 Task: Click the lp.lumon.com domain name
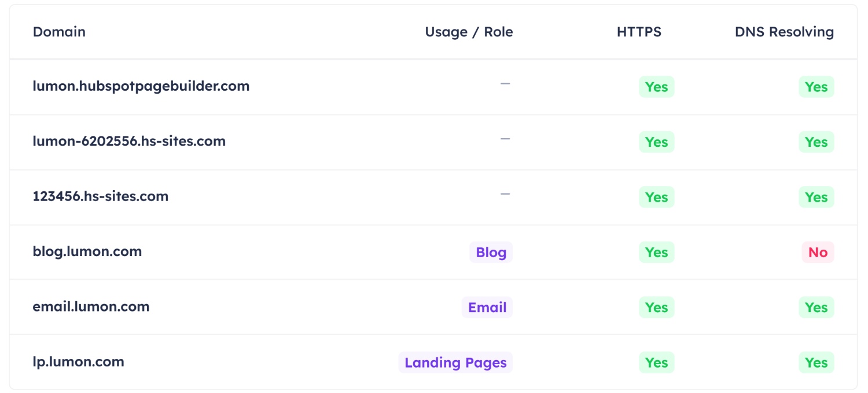[x=79, y=362]
